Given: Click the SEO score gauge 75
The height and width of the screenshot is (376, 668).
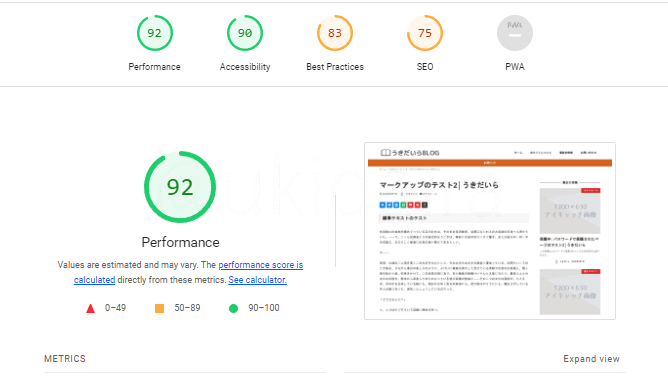Looking at the screenshot, I should tap(425, 33).
